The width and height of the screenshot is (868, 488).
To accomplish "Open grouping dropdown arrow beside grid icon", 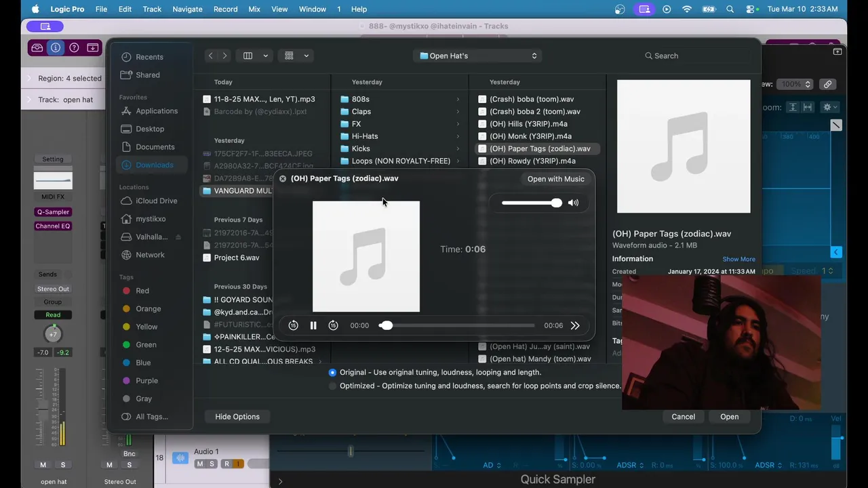I will [x=307, y=56].
